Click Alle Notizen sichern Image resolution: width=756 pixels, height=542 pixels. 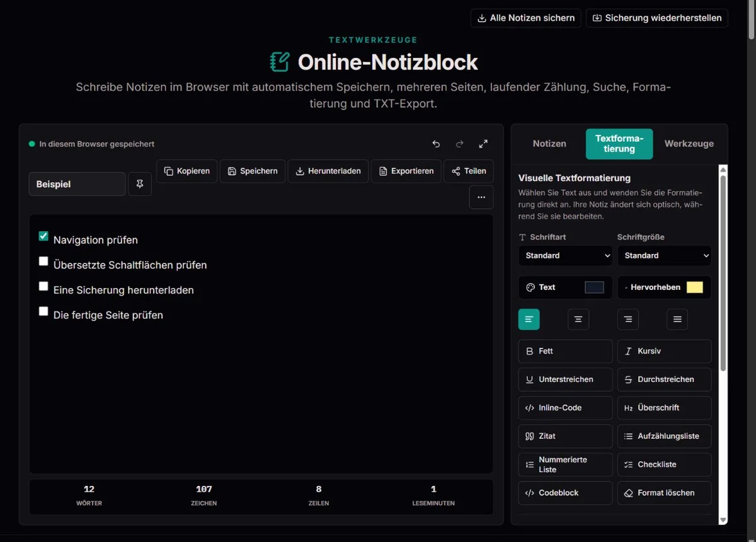(x=525, y=18)
